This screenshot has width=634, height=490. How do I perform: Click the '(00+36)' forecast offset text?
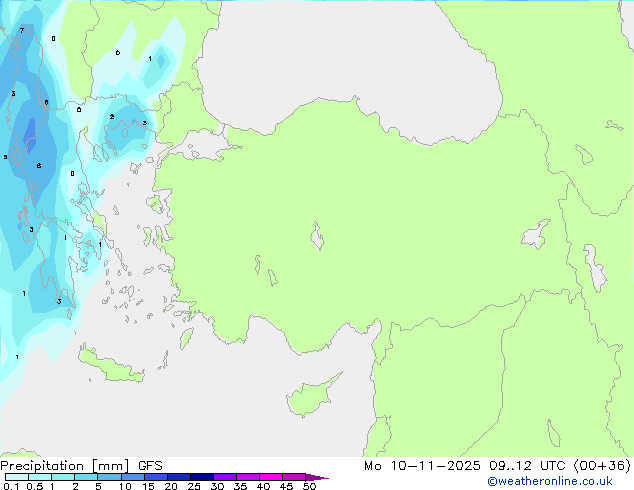[x=602, y=466]
